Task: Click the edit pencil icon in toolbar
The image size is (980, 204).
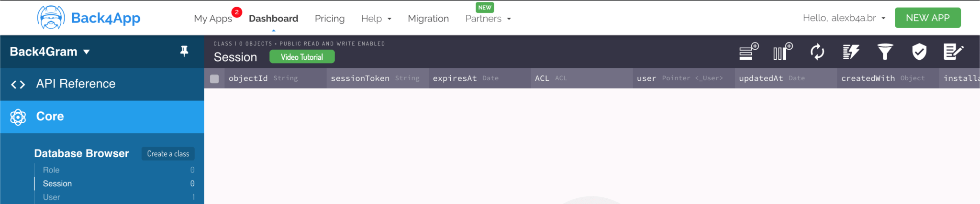Action: tap(953, 52)
